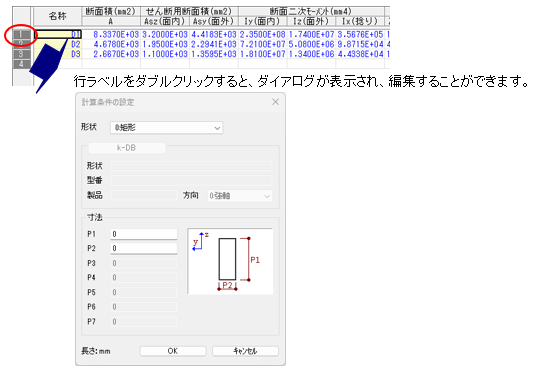This screenshot has width=536, height=373.
Task: Select cell value 1.9500E+03
Action: (x=165, y=44)
